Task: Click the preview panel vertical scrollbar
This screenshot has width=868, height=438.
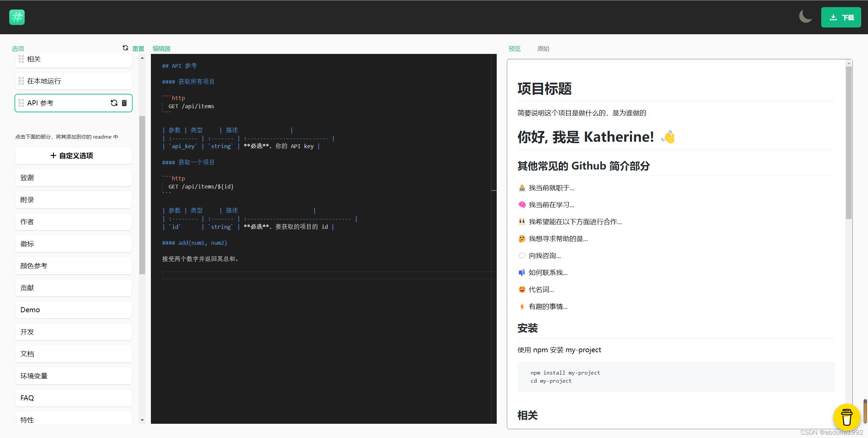Action: 849,142
